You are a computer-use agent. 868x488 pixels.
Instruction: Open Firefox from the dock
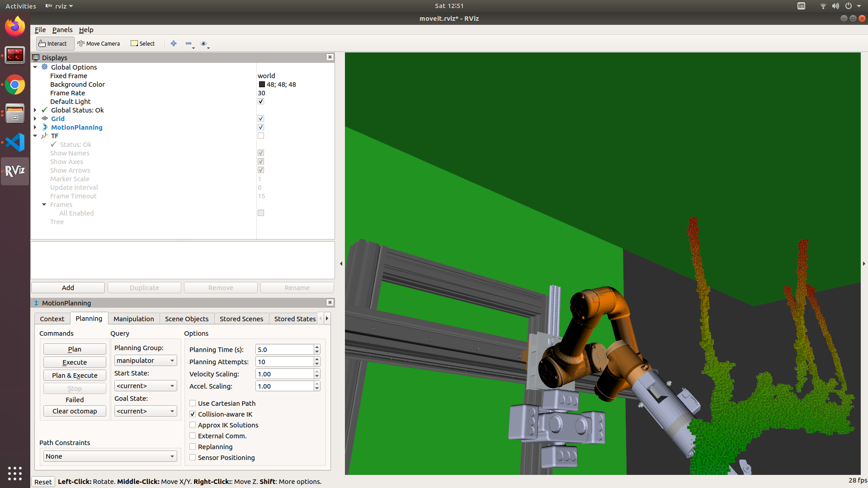click(x=15, y=27)
